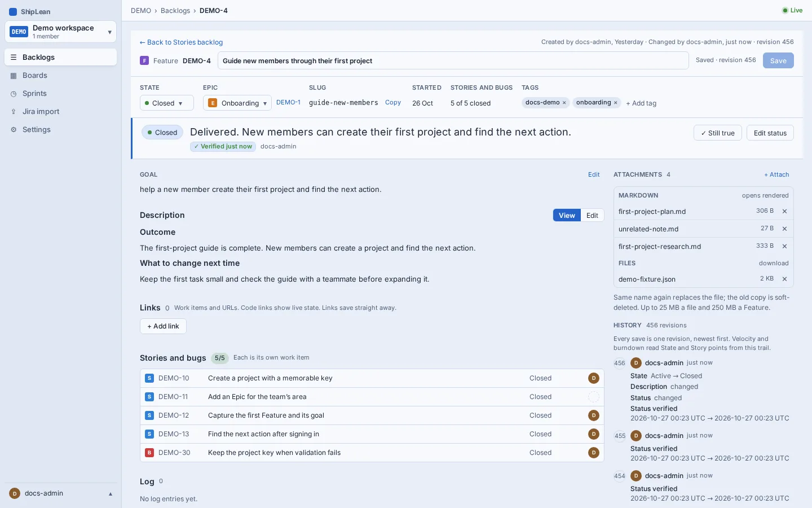This screenshot has height=508, width=812.
Task: Open the Backlogs breadcrumb
Action: coord(175,11)
